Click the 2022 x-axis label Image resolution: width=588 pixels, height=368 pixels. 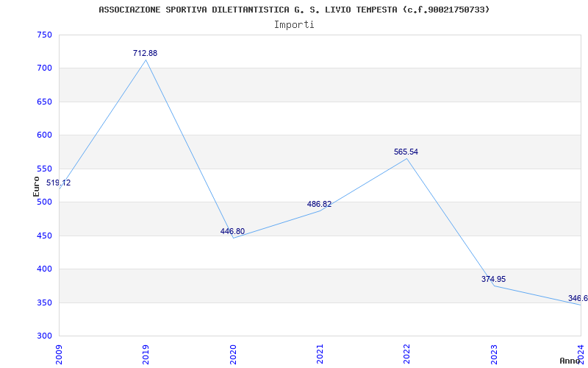[x=407, y=354]
